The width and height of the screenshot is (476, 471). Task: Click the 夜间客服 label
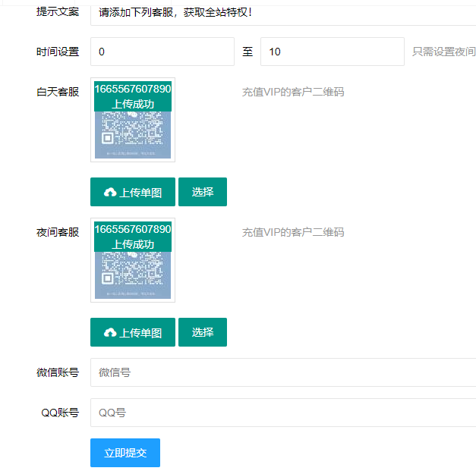[58, 232]
